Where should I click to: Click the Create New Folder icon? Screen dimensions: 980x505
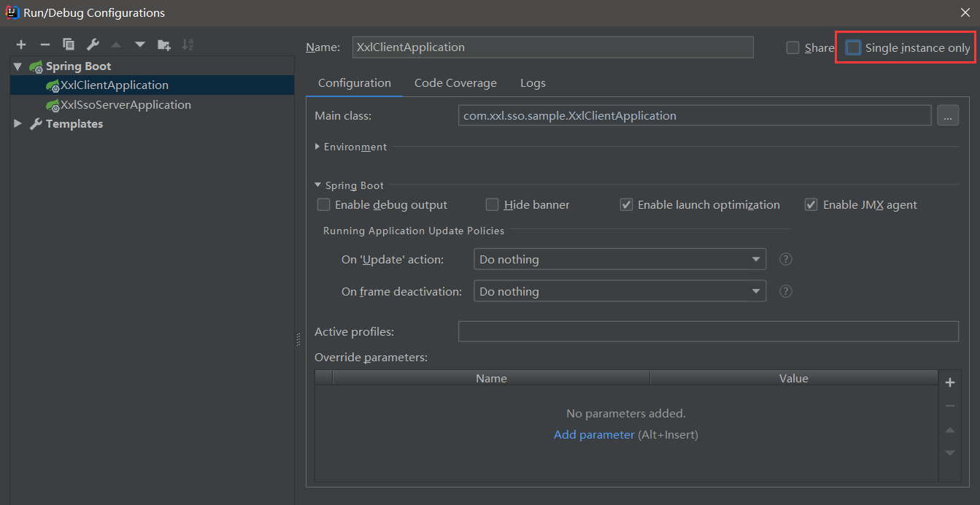click(x=164, y=45)
